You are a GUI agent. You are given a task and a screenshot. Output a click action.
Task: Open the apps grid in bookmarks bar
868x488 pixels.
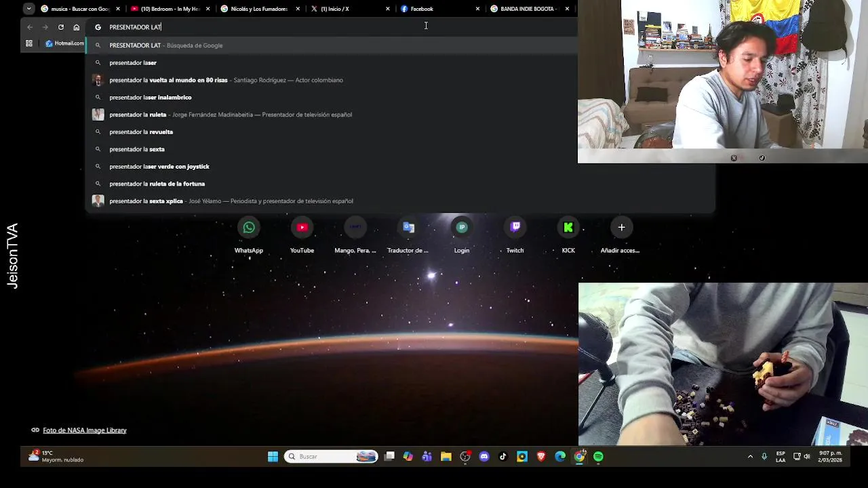28,43
